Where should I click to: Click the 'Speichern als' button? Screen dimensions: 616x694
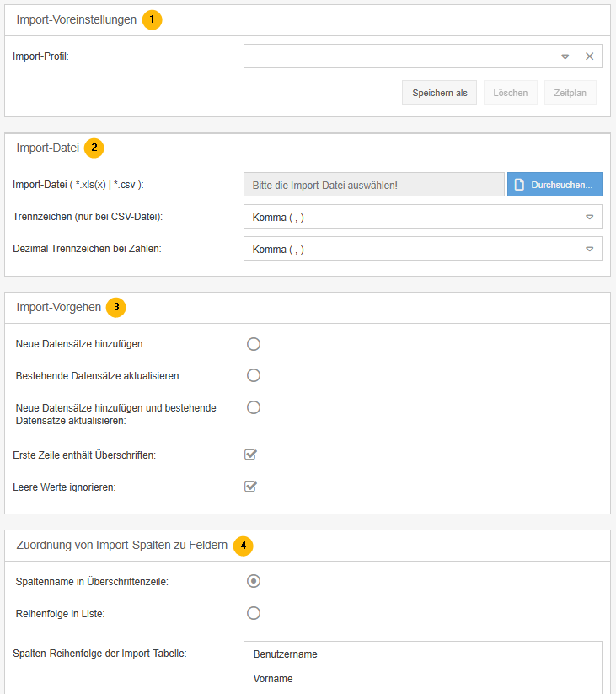tap(440, 93)
